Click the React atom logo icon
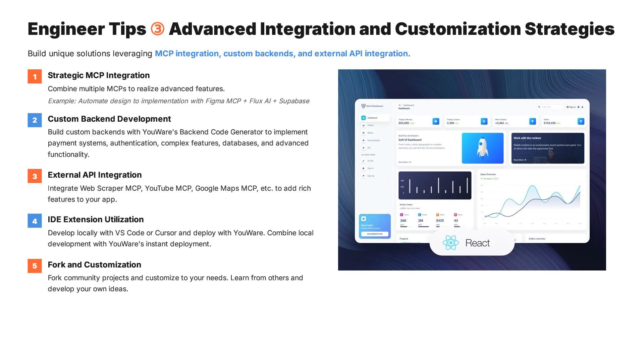This screenshot has height=362, width=644. 450,243
